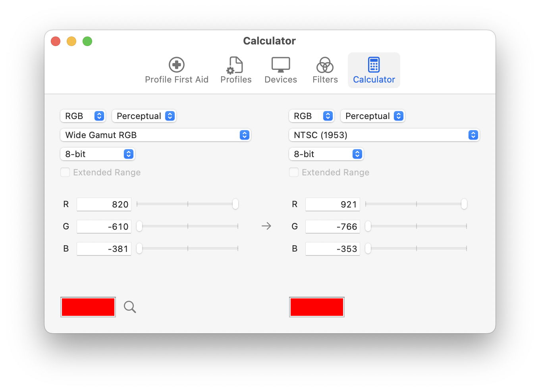Change the right RGB color space popup
This screenshot has width=540, height=392.
pyautogui.click(x=311, y=116)
